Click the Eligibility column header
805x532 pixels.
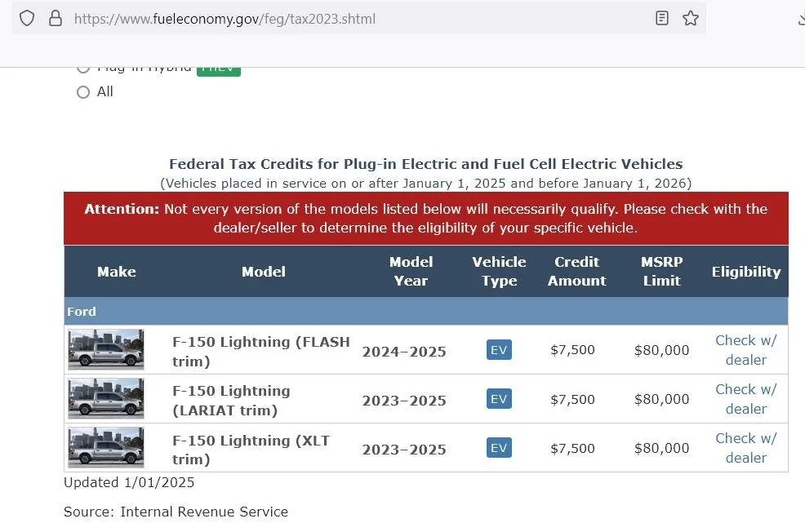pos(745,271)
